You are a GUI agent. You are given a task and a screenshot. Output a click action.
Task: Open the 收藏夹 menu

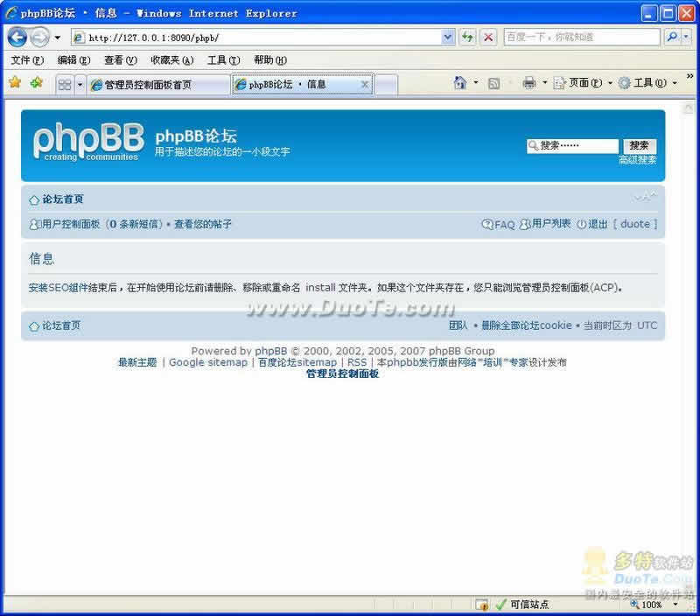click(171, 60)
